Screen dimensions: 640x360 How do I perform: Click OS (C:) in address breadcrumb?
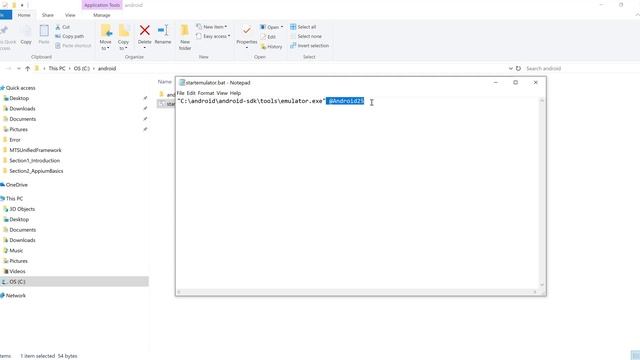click(82, 69)
